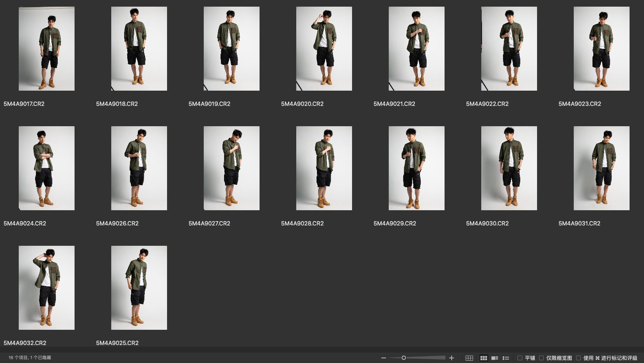Toggle the 仅限缩览图 checkbox

pyautogui.click(x=541, y=358)
